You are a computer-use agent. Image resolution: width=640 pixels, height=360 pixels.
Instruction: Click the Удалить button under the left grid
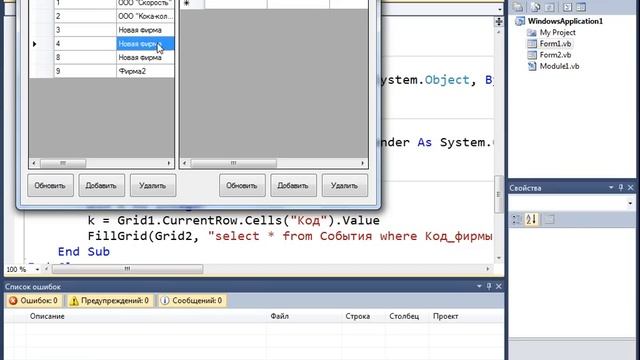[153, 185]
